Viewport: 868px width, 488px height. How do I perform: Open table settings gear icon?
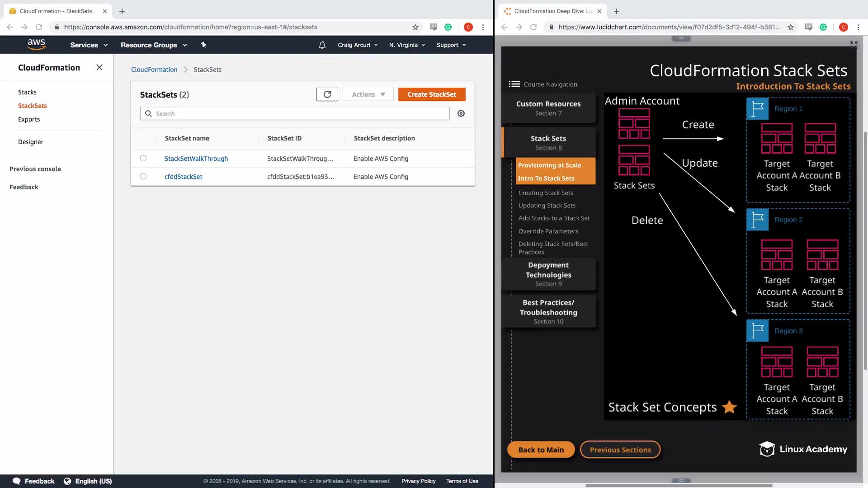click(x=461, y=113)
